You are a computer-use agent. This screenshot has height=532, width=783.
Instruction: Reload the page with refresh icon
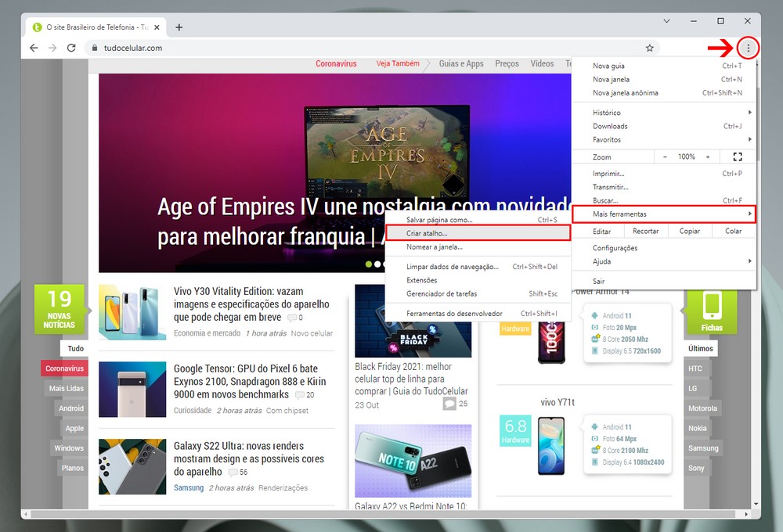[71, 49]
